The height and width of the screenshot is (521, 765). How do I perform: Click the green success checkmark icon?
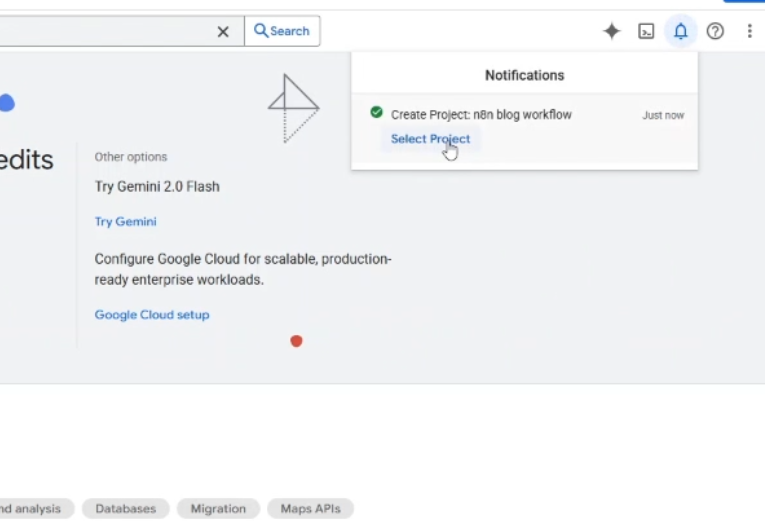[376, 113]
